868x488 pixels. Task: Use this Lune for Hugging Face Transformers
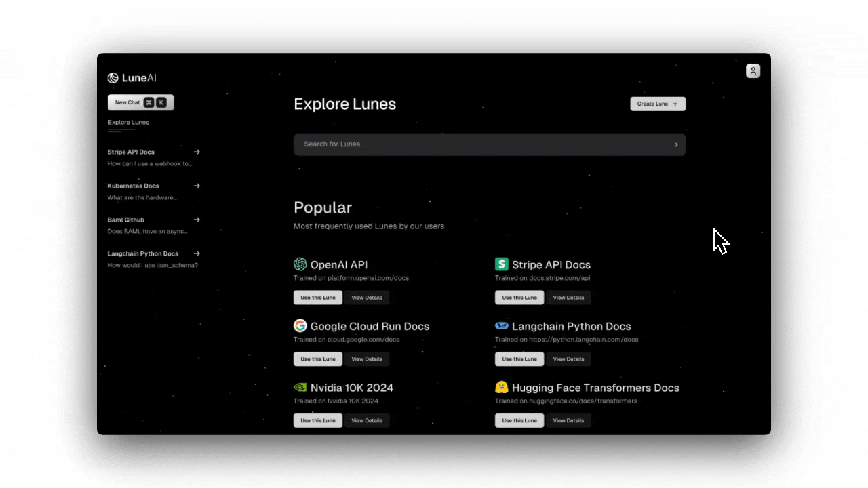click(x=519, y=420)
